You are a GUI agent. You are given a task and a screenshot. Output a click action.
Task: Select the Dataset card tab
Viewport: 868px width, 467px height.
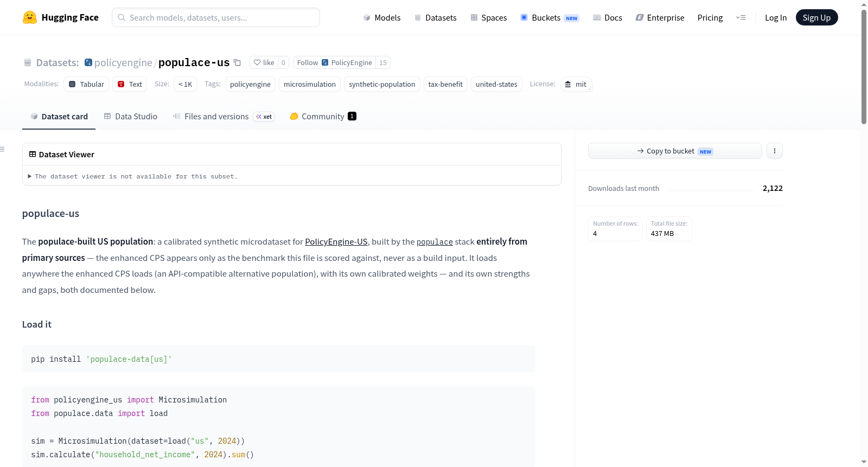pyautogui.click(x=59, y=117)
